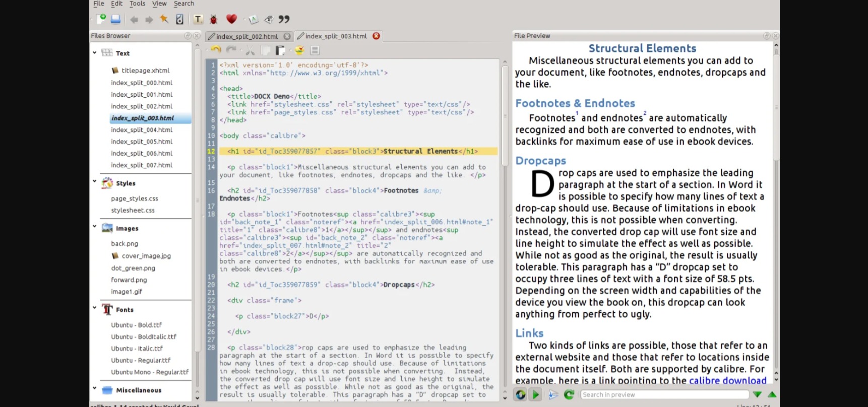Click the Search in preview field
This screenshot has width=868, height=407.
(663, 395)
